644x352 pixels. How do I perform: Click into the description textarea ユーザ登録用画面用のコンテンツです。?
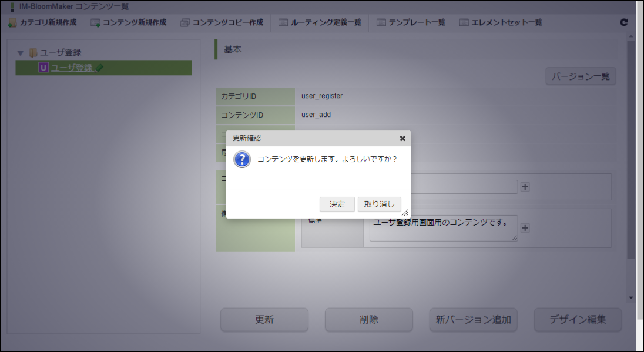pos(444,228)
